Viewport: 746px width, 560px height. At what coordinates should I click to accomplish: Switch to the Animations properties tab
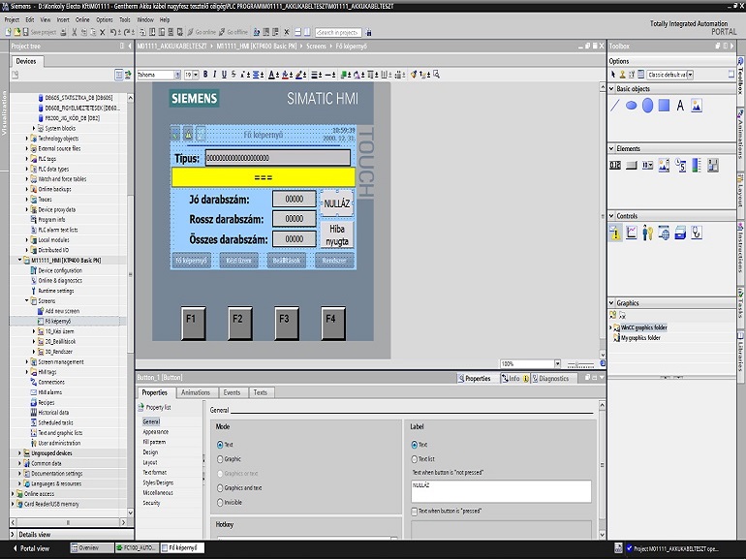[196, 392]
